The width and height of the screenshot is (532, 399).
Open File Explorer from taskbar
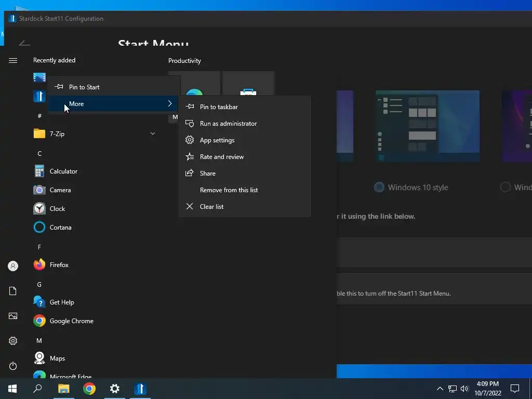63,389
